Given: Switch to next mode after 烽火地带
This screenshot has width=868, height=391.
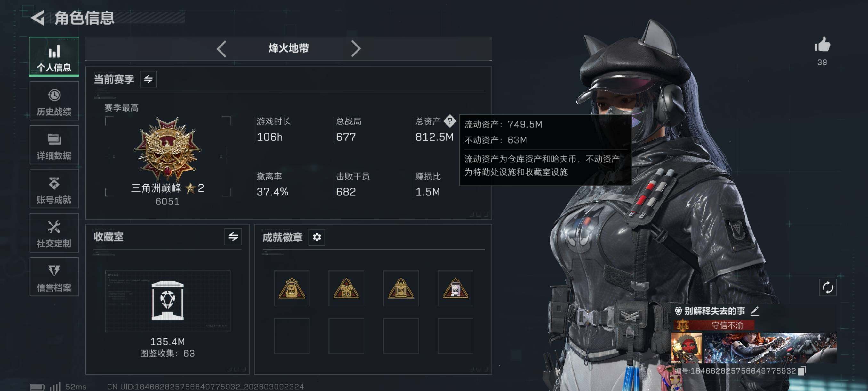Looking at the screenshot, I should (356, 49).
